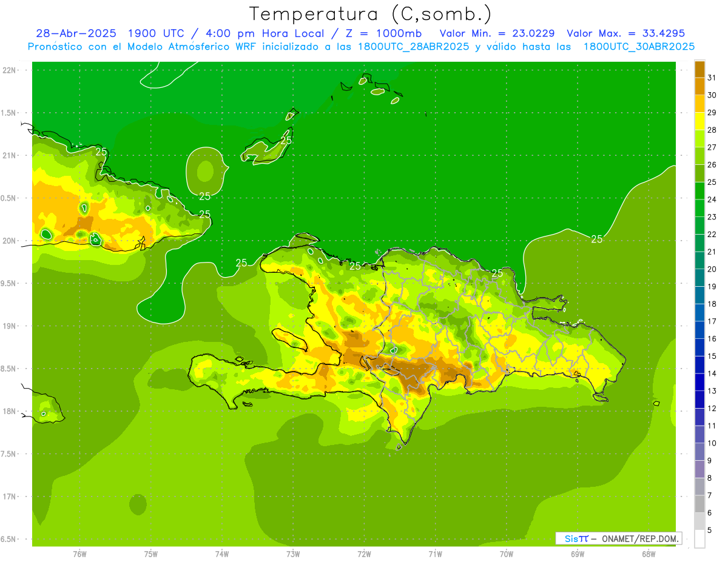Select the '1800UTC_30ABR2025' valid-until time
The height and width of the screenshot is (562, 728).
(640, 47)
